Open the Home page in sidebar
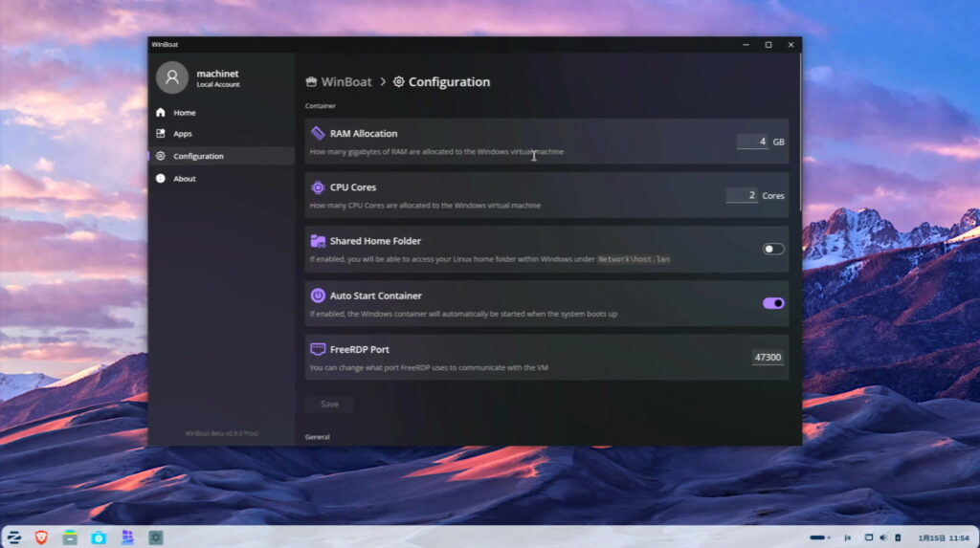 click(184, 113)
